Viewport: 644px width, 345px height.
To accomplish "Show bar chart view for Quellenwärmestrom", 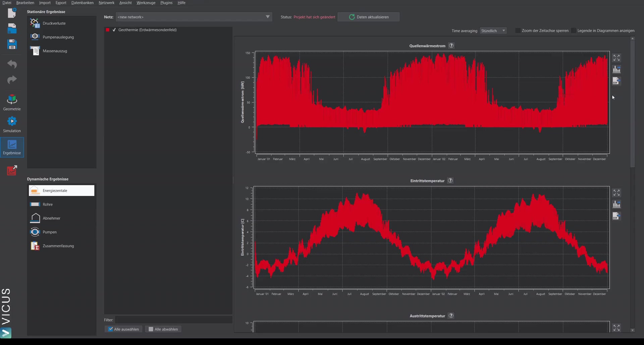I will point(616,69).
